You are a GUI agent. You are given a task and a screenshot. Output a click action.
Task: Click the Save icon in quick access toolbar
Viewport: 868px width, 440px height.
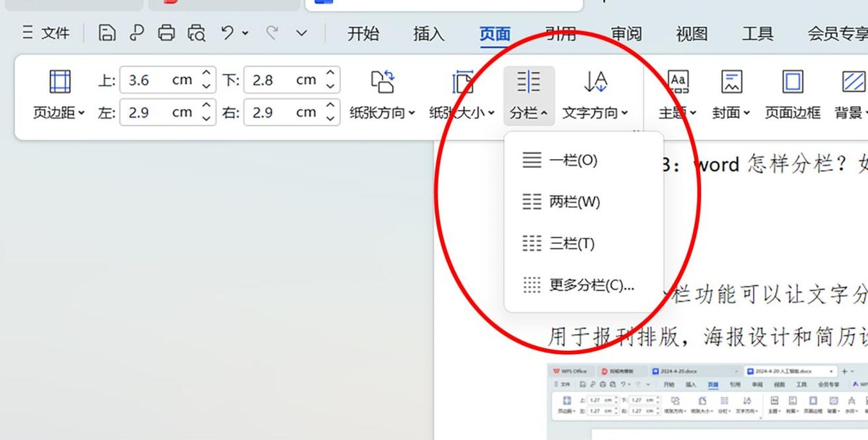tap(107, 33)
